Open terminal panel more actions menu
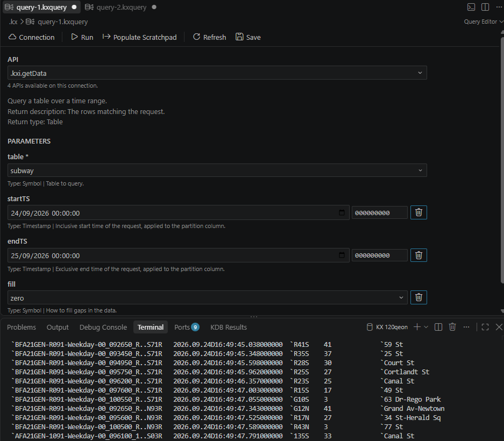This screenshot has height=441, width=504. pyautogui.click(x=466, y=327)
